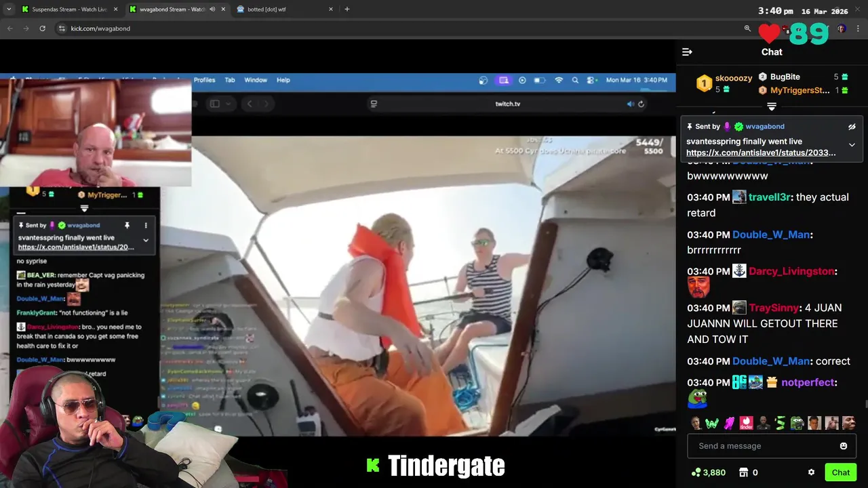Click the Spotlight search icon in the streamed Mac

pos(575,80)
